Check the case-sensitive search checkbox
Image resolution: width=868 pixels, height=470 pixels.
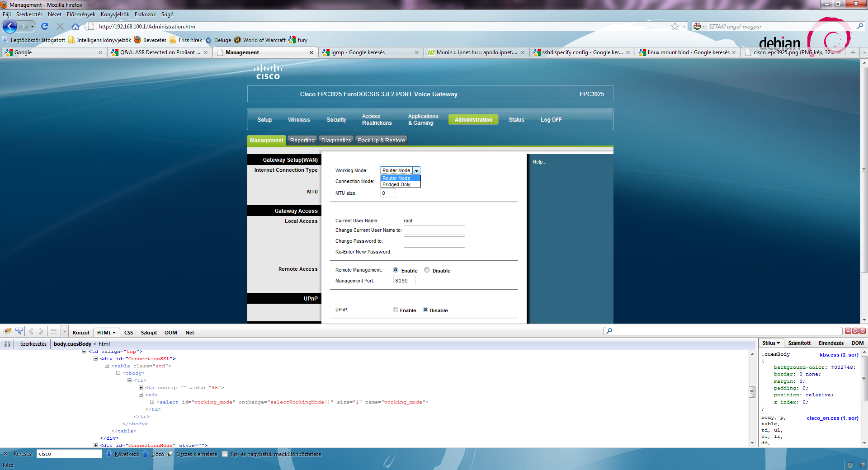(225, 454)
